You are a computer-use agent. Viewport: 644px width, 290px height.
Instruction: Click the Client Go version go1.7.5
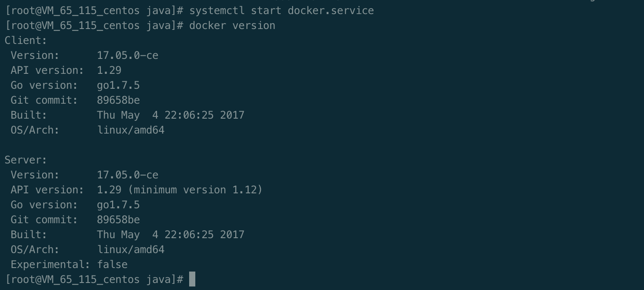(x=118, y=85)
